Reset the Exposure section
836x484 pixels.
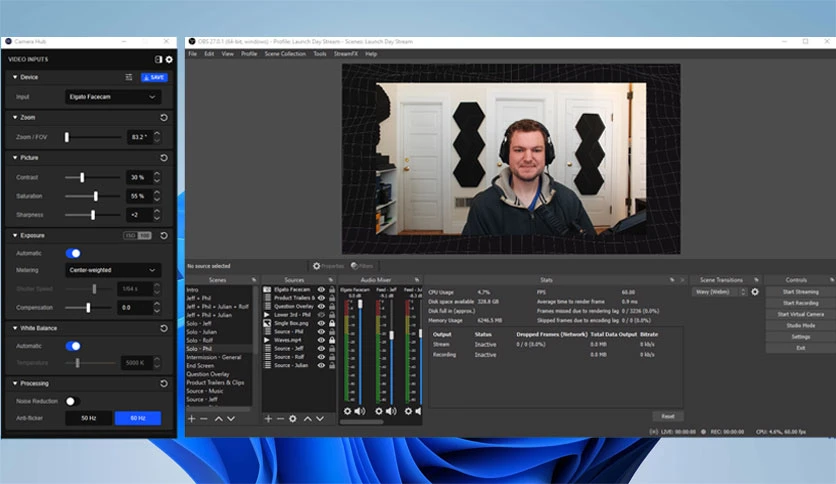(164, 235)
